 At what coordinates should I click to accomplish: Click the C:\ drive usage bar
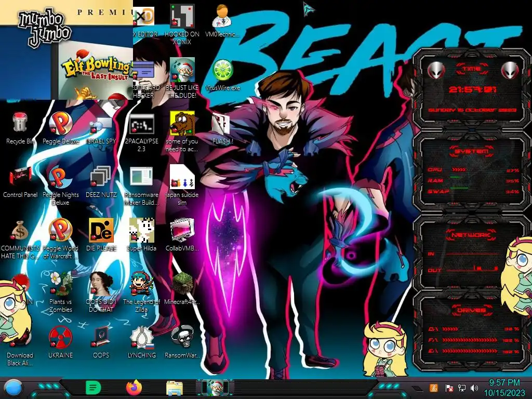[450, 329]
